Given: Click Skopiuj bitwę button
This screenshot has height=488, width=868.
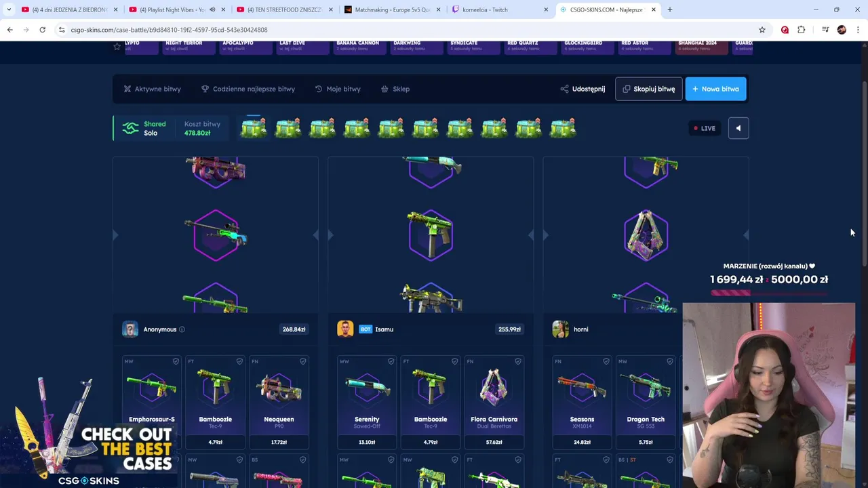Looking at the screenshot, I should (x=648, y=89).
